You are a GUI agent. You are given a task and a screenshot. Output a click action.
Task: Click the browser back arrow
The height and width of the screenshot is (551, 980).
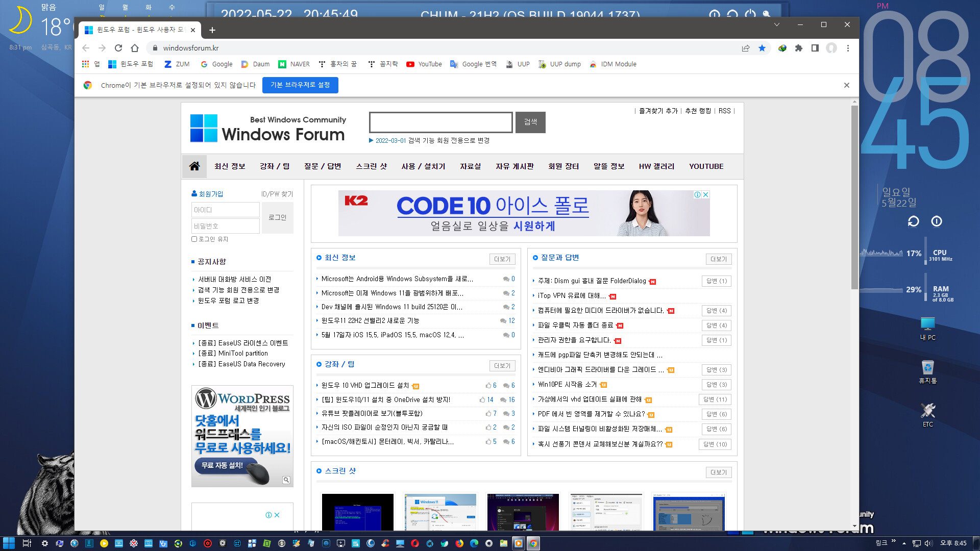86,48
